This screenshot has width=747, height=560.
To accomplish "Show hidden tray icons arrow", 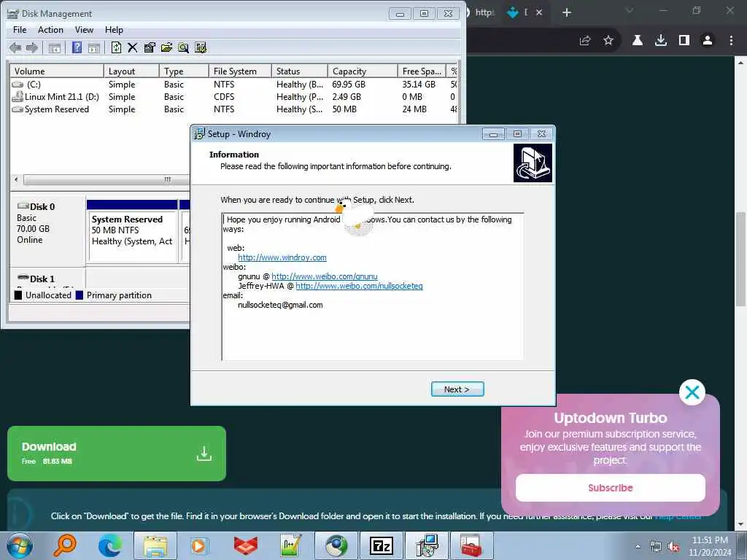I will pyautogui.click(x=638, y=547).
